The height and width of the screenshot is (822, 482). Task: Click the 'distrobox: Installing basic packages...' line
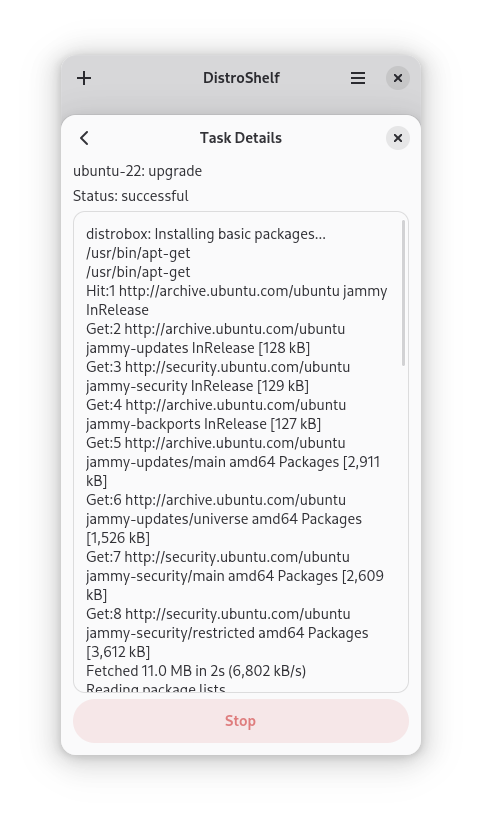pyautogui.click(x=206, y=234)
